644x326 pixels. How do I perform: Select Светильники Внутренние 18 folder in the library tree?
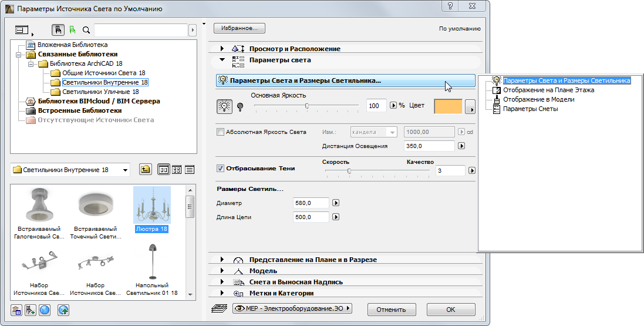click(x=104, y=82)
